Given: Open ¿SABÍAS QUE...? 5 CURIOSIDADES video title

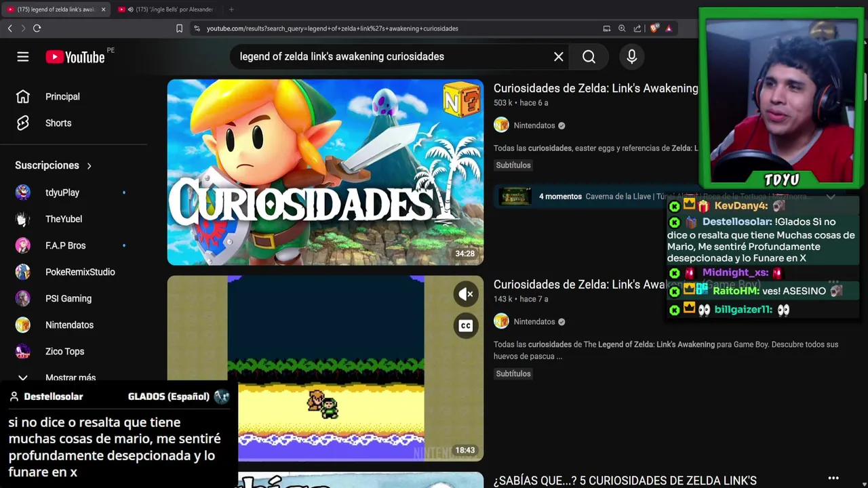Looking at the screenshot, I should point(625,481).
